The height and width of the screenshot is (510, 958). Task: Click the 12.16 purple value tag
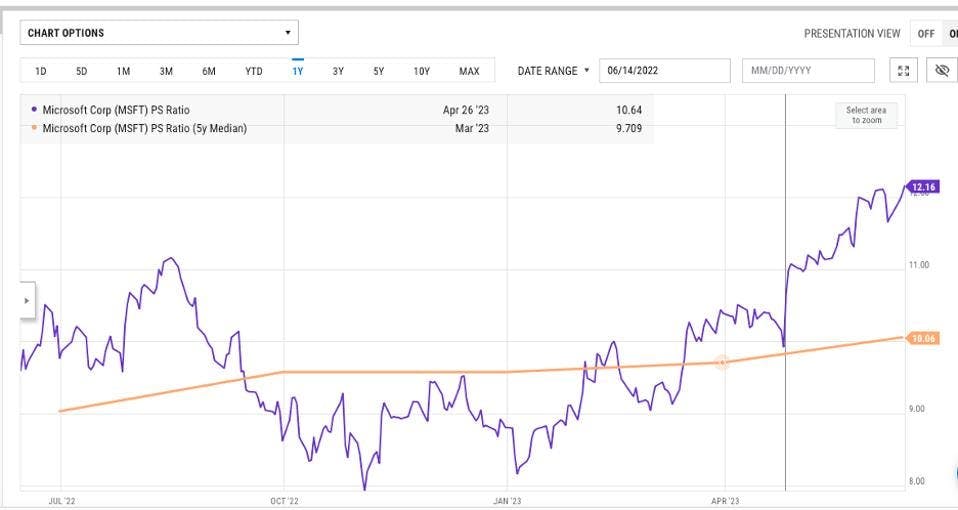click(x=923, y=187)
